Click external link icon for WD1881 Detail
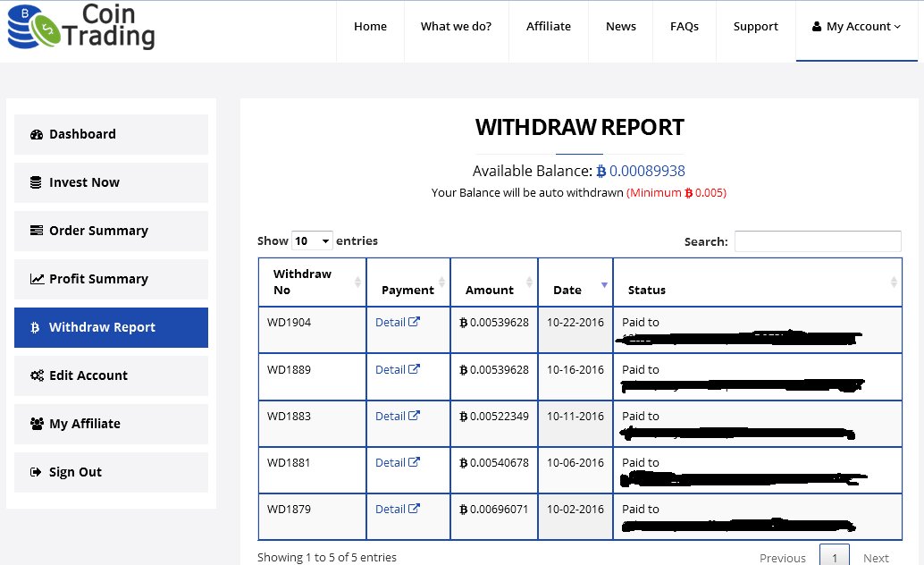Screen dimensions: 924x565 click(415, 462)
